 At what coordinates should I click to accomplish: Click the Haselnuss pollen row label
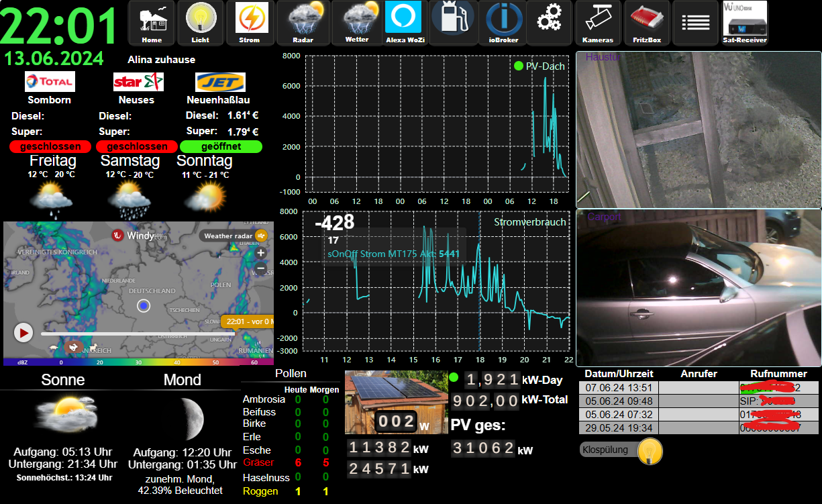pyautogui.click(x=266, y=478)
